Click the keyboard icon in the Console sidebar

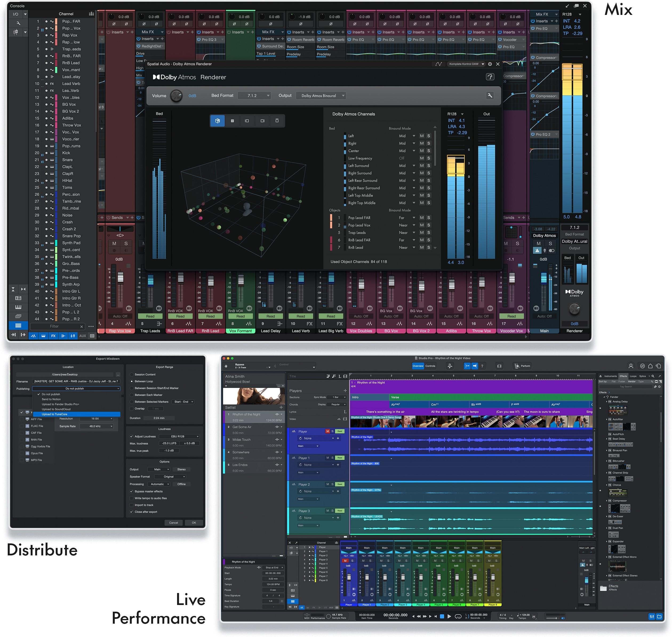tap(18, 307)
